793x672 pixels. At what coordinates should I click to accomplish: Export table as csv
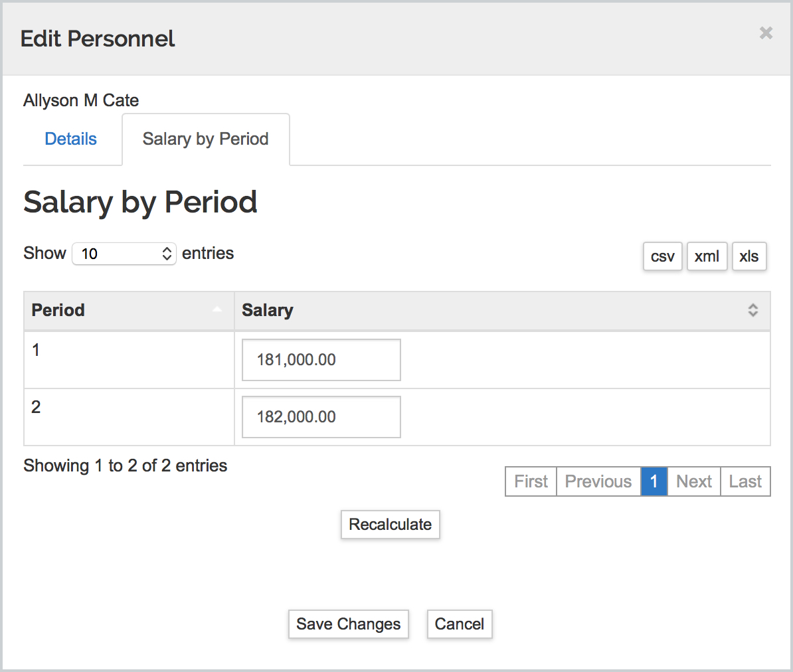pos(663,256)
